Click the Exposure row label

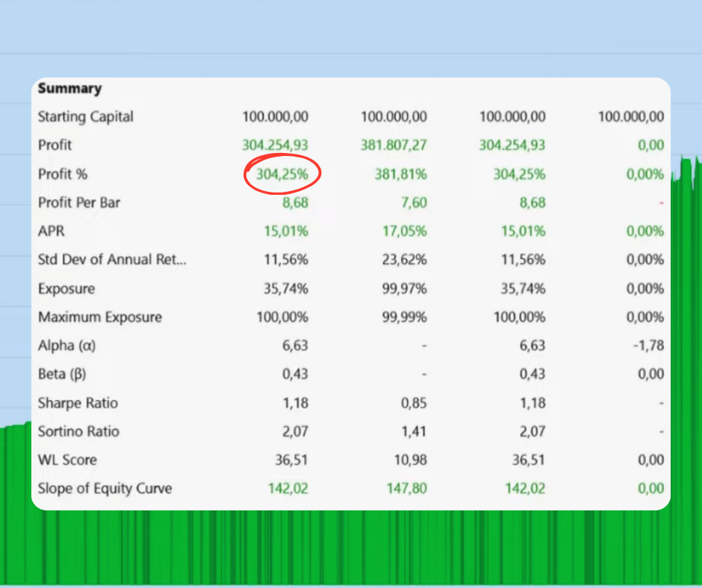66,289
